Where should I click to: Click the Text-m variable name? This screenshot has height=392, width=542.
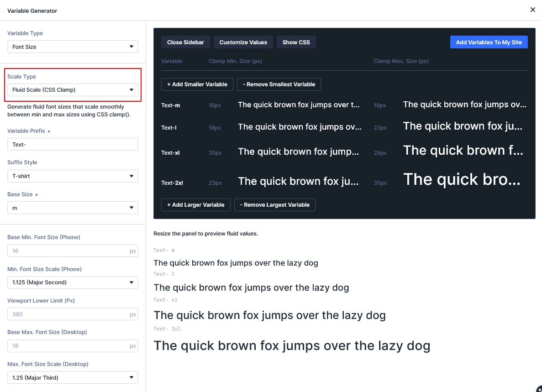click(x=170, y=105)
